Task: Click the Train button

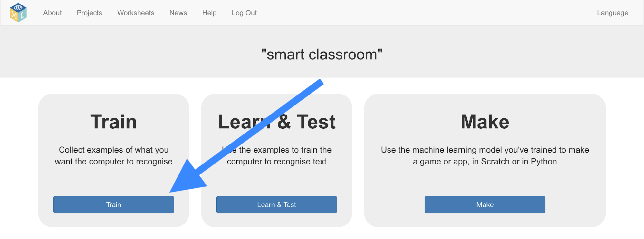Action: pyautogui.click(x=113, y=204)
